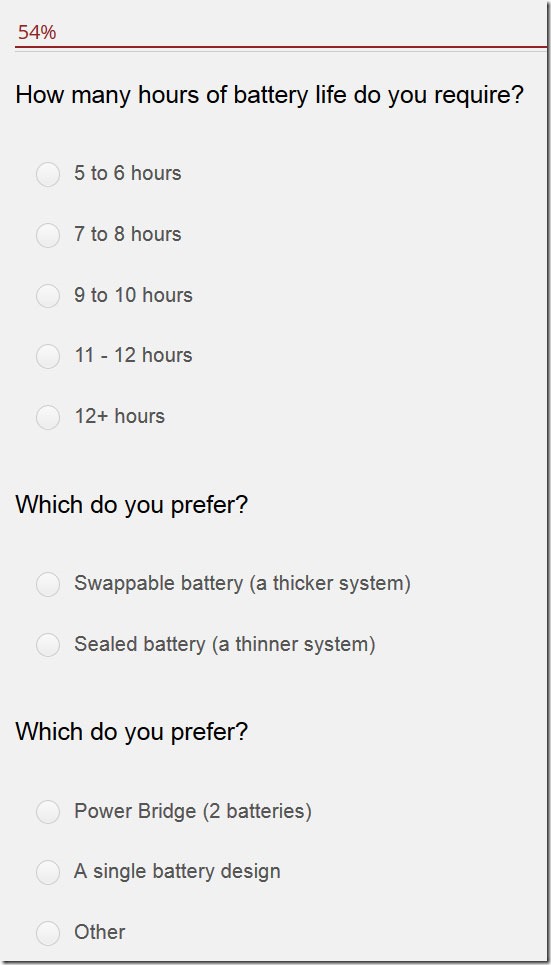
Task: Click the "Swappable battery (a thicker system)" label text
Action: click(243, 583)
